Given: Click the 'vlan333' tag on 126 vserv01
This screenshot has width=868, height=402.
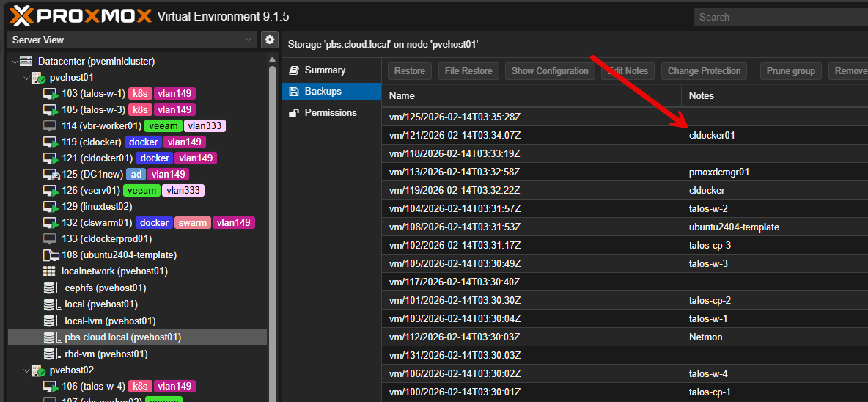Looking at the screenshot, I should [183, 191].
